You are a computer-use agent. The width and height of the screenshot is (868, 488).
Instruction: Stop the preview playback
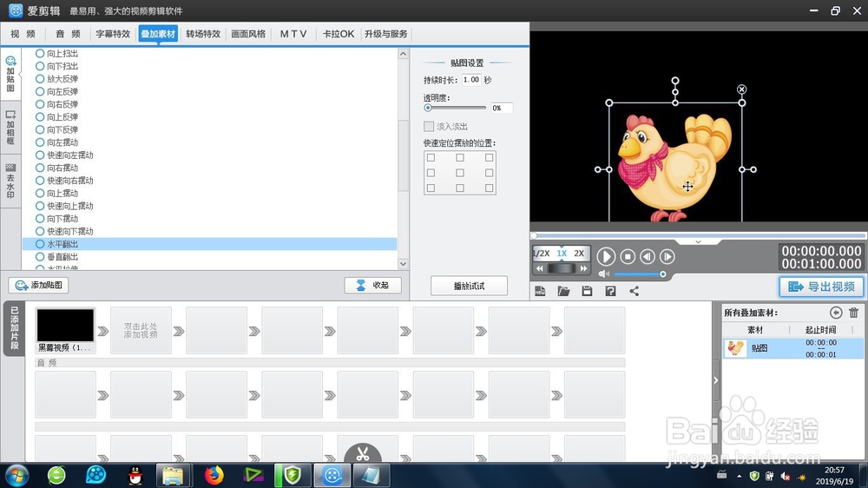628,256
